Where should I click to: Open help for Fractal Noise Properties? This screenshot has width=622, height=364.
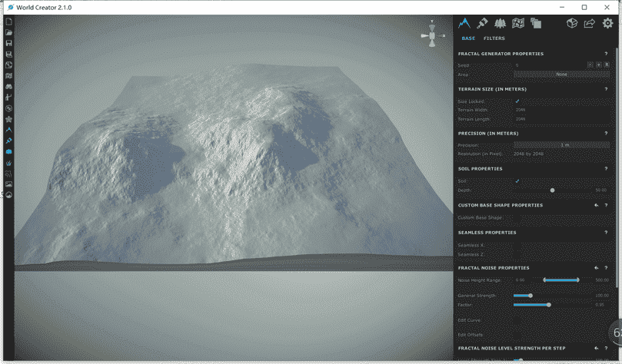pos(606,268)
